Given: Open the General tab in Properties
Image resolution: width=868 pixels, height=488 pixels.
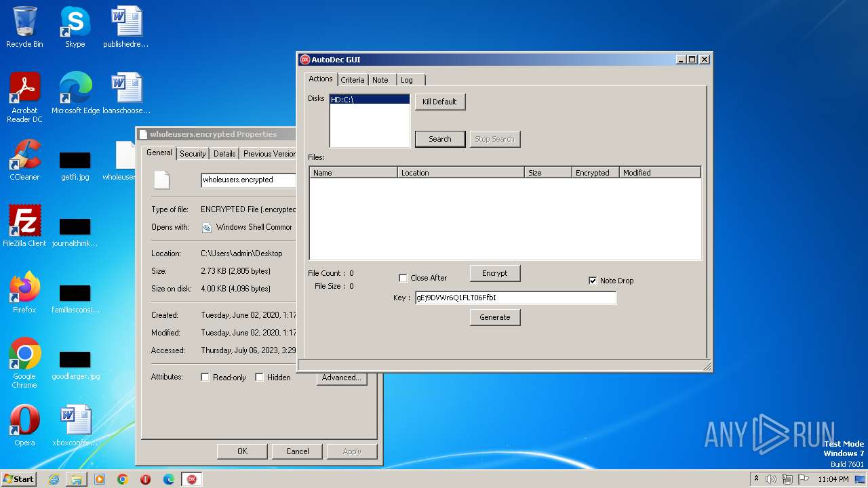Looking at the screenshot, I should (159, 152).
